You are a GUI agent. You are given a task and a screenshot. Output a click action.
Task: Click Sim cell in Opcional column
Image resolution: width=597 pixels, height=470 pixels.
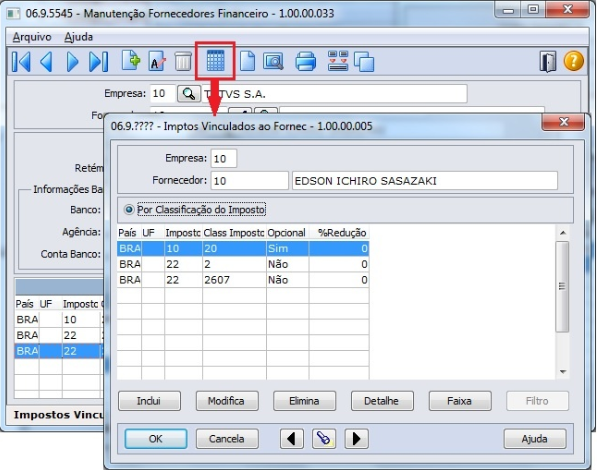point(287,249)
